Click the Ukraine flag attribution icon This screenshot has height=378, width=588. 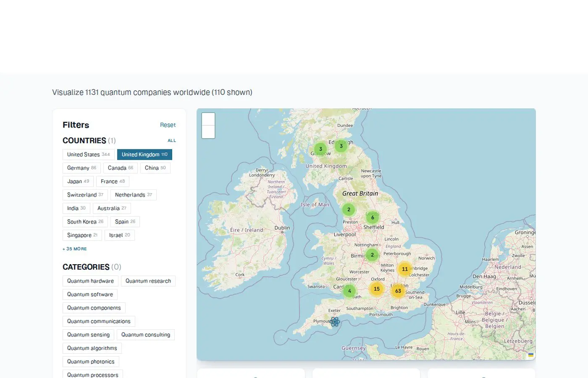(x=531, y=355)
